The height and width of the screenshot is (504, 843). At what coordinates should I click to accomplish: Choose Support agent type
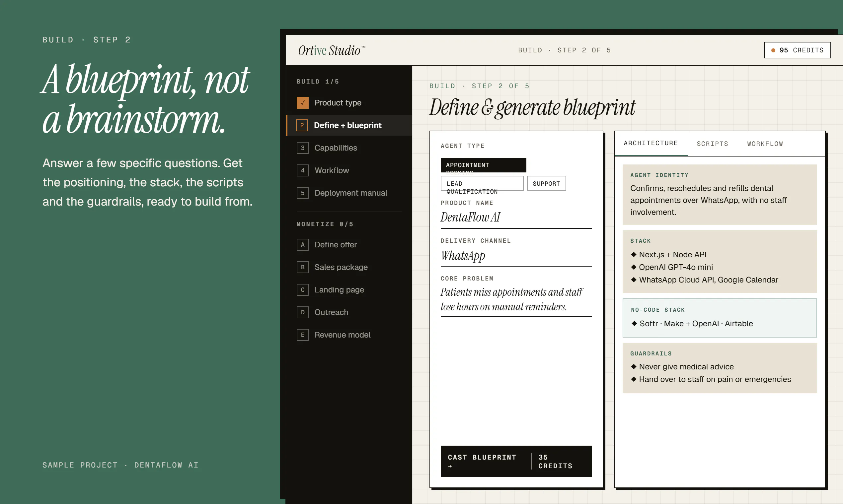pyautogui.click(x=546, y=183)
